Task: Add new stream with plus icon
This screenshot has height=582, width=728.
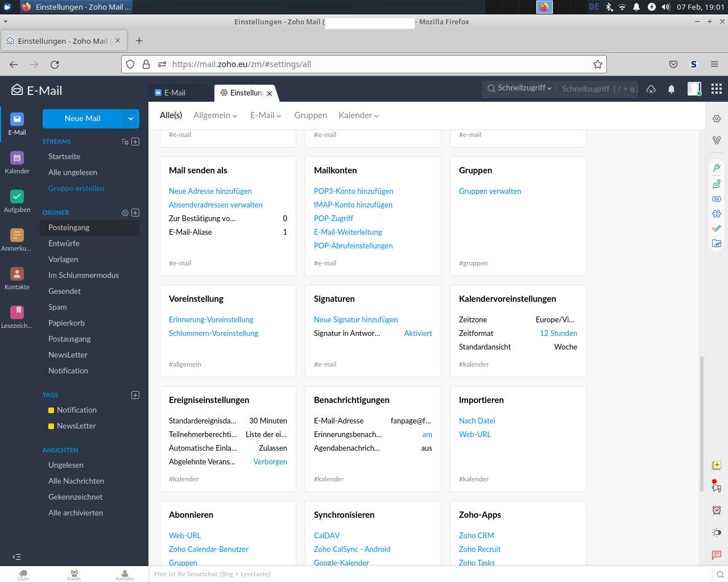Action: 135,142
